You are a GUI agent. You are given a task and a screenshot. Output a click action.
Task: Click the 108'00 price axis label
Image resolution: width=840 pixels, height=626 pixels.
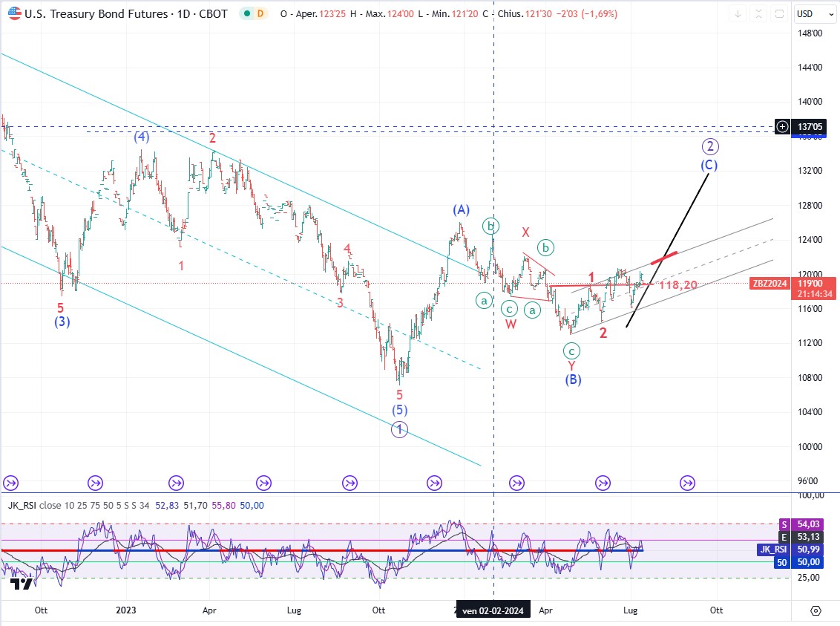point(810,378)
